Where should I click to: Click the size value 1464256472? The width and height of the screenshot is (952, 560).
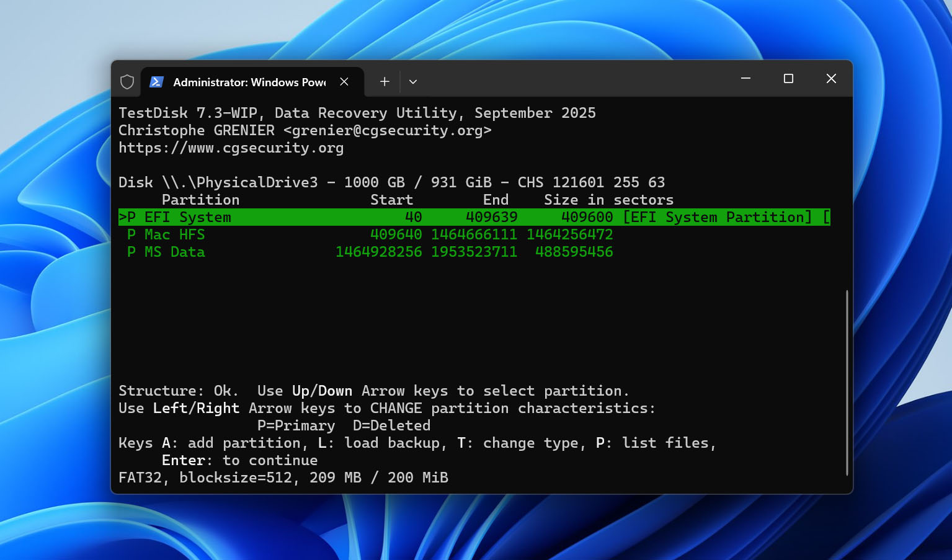click(570, 234)
